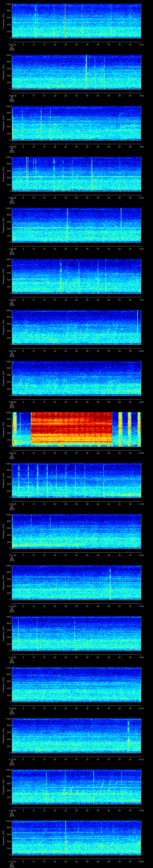Image resolution: width=153 pixels, height=868 pixels.
Task: Click 'Frequency (Hz)' axis label of 3:05:00 panel
Action: [x=3, y=225]
